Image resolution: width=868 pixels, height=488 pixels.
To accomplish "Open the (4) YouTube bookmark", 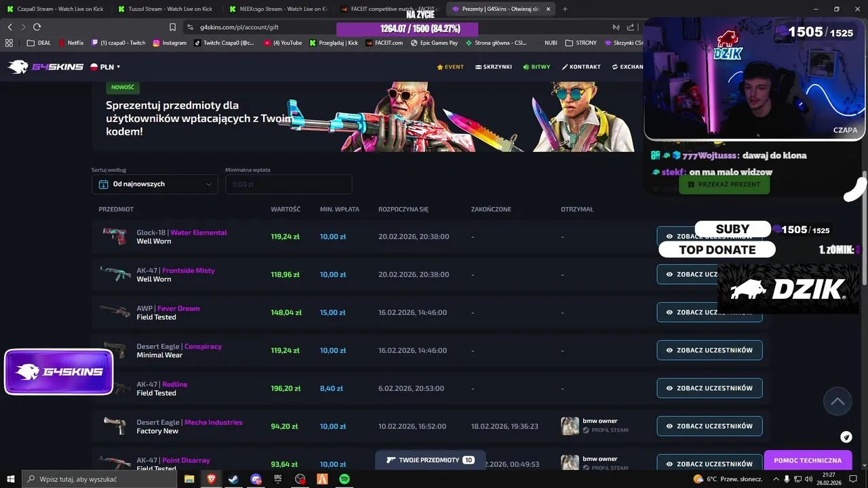I will click(283, 43).
